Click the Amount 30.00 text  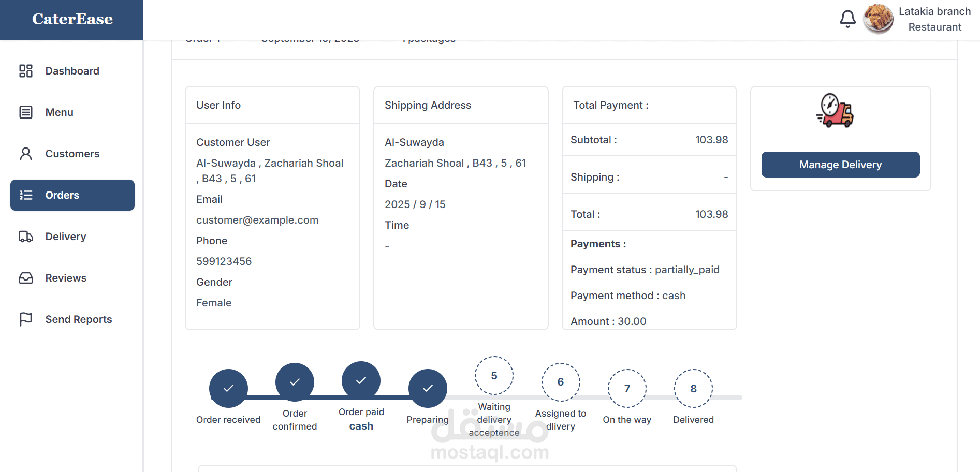click(608, 321)
